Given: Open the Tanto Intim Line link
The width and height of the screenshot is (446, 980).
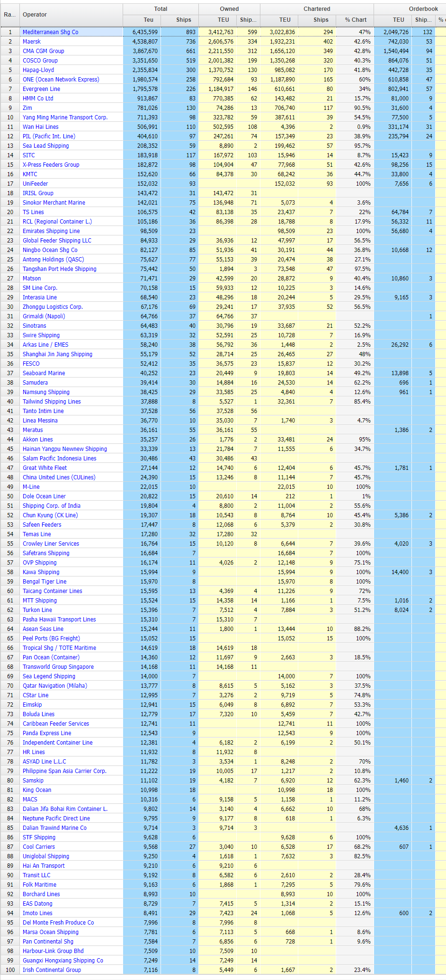Looking at the screenshot, I should (43, 411).
